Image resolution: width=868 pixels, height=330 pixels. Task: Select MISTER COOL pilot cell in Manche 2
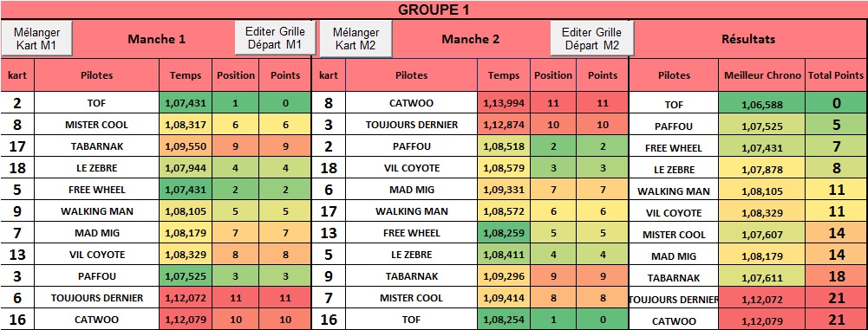pos(411,298)
